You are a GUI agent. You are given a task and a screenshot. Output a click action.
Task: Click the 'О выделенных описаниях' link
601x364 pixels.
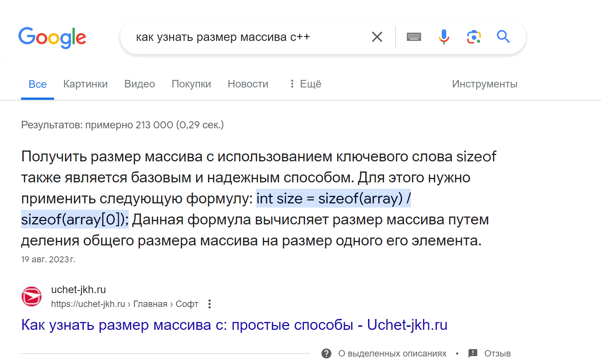(392, 353)
